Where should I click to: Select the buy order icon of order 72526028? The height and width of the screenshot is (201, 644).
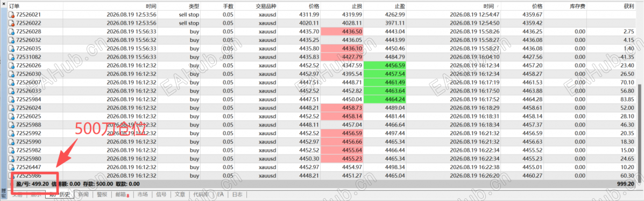[x=11, y=32]
